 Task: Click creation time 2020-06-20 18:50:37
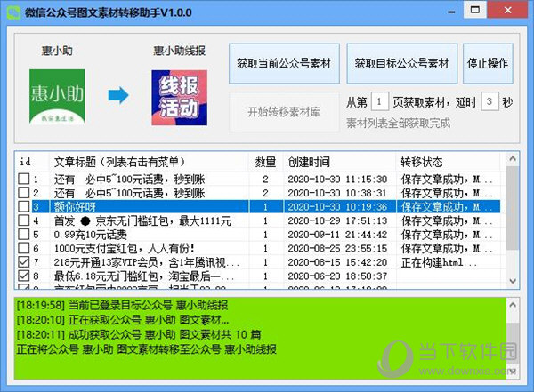337,276
